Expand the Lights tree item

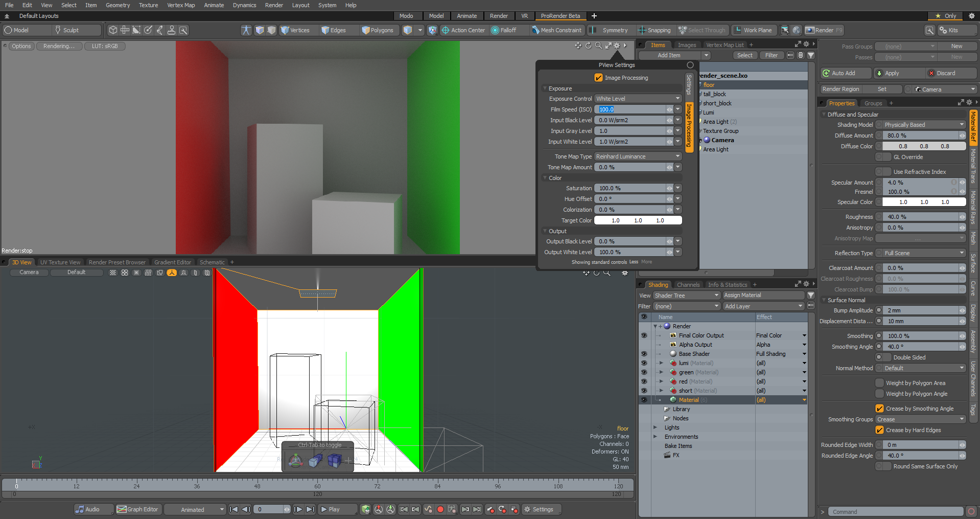655,427
